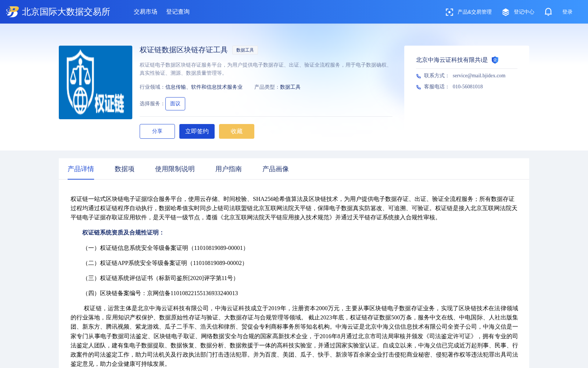Screen dimensions: 588x368
Task: Switch to the 使用限制说明 tab
Action: (175, 169)
